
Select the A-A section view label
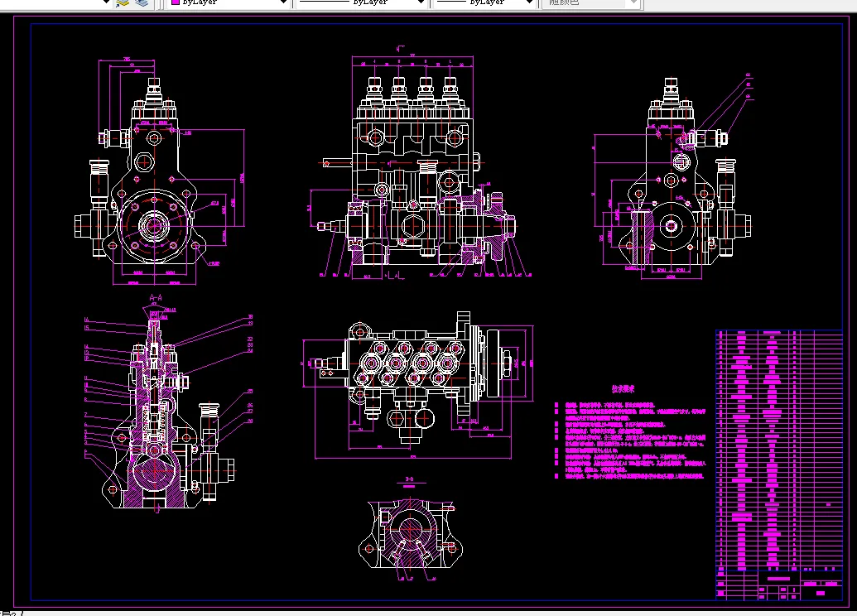[156, 298]
